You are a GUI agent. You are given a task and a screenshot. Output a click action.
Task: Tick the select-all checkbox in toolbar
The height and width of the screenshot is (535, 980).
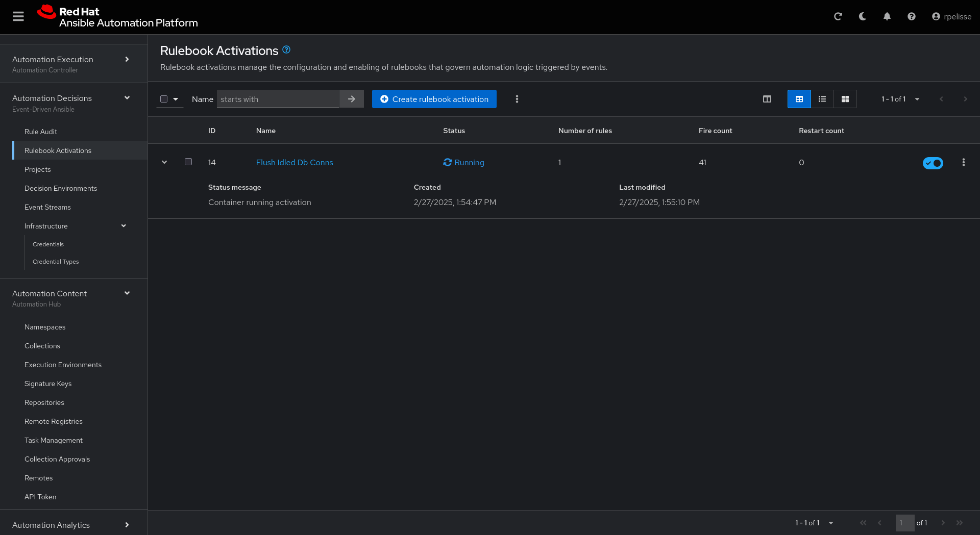point(164,99)
